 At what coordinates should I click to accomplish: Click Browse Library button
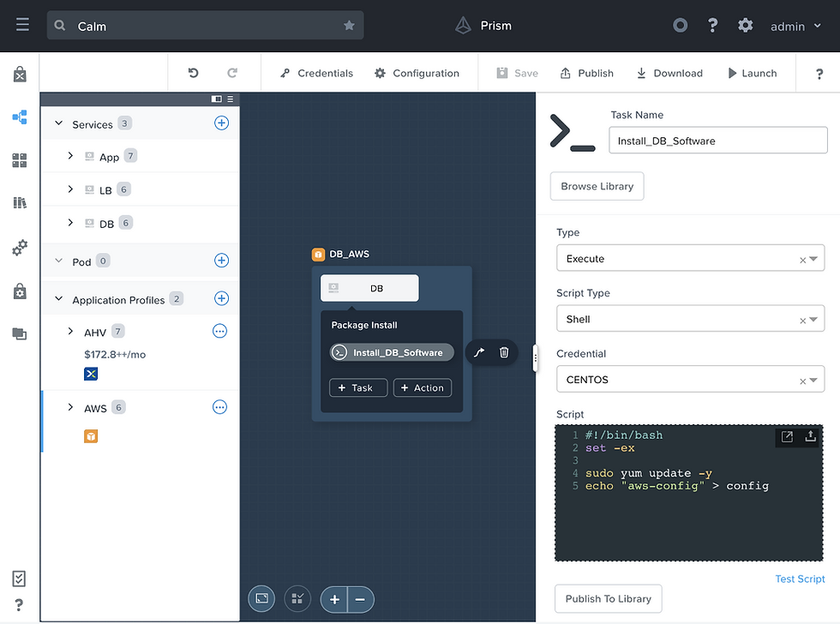coord(597,186)
